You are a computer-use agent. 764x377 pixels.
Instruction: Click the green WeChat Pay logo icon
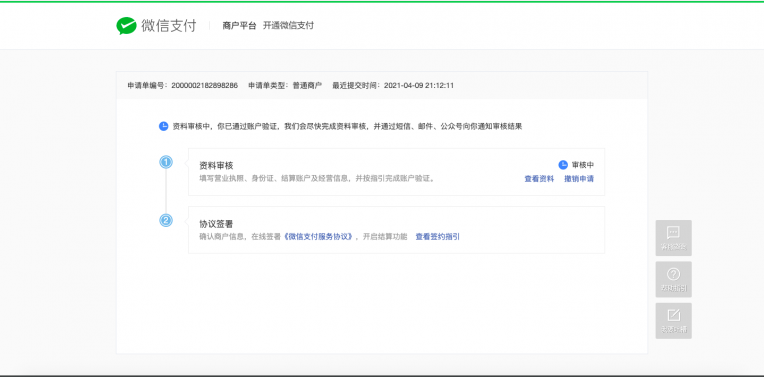pos(126,26)
